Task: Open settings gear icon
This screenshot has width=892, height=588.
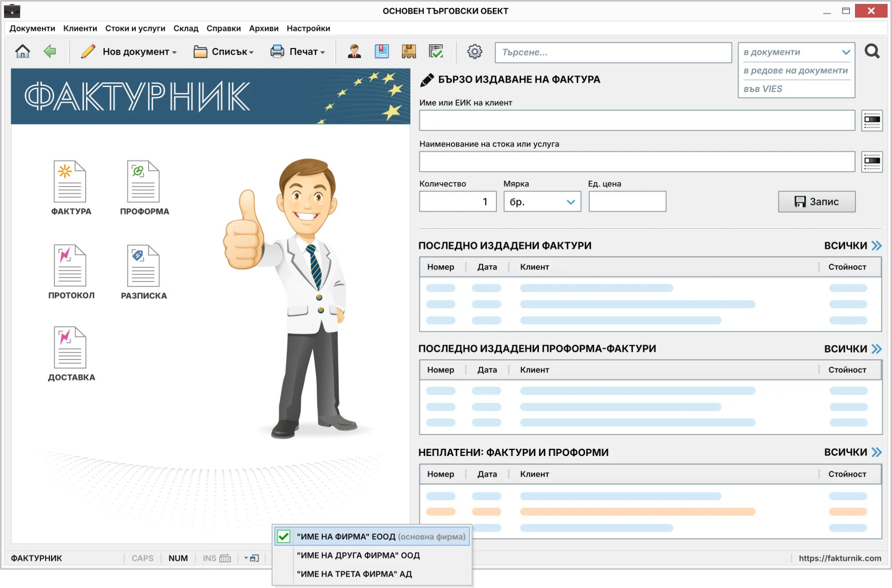Action: point(474,51)
